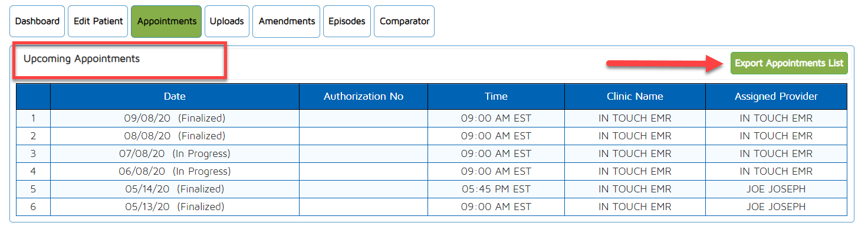Switch to the Uploads tab
This screenshot has width=868, height=229.
[x=227, y=21]
